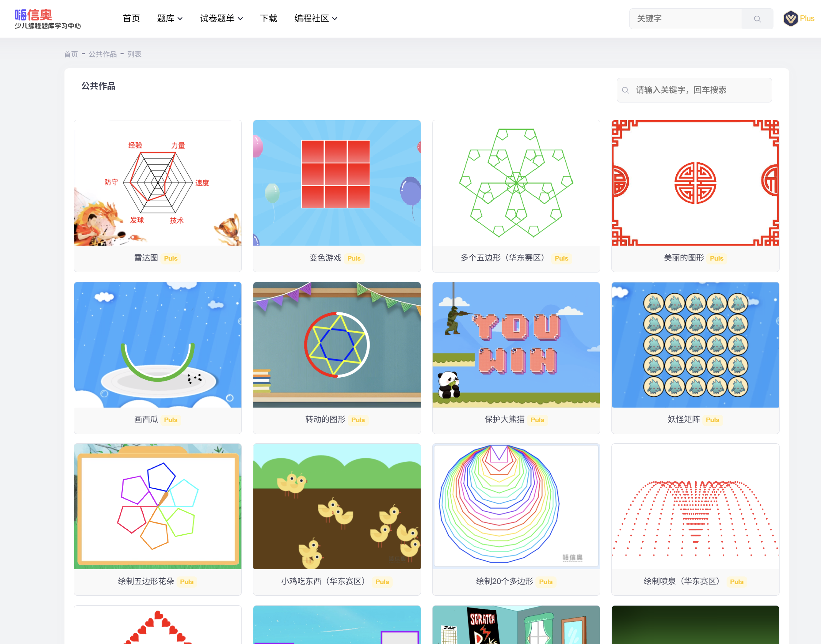Click Puls badge beside 保护大熊猫
Screen dimensions: 821x644
pos(537,420)
